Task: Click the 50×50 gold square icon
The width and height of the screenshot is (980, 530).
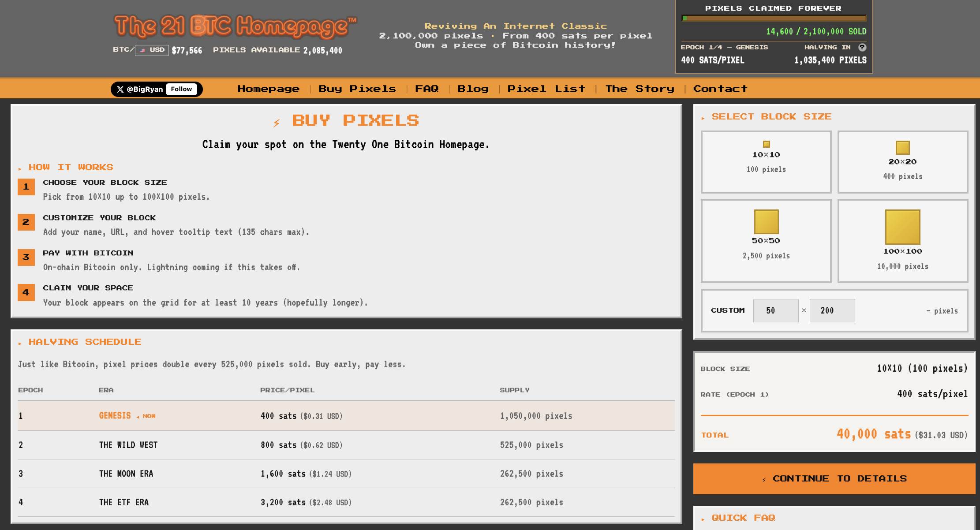Action: click(766, 221)
